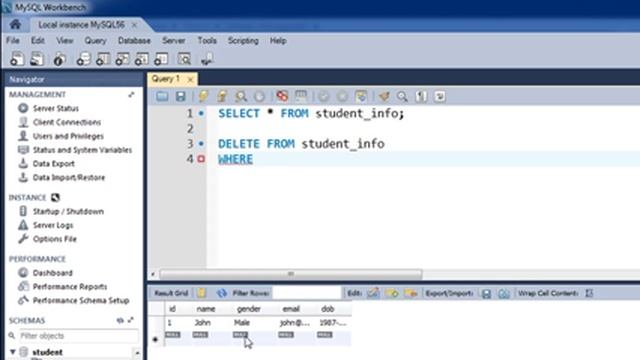Image resolution: width=640 pixels, height=360 pixels.
Task: Toggle invisible characters display icon
Action: click(x=421, y=96)
